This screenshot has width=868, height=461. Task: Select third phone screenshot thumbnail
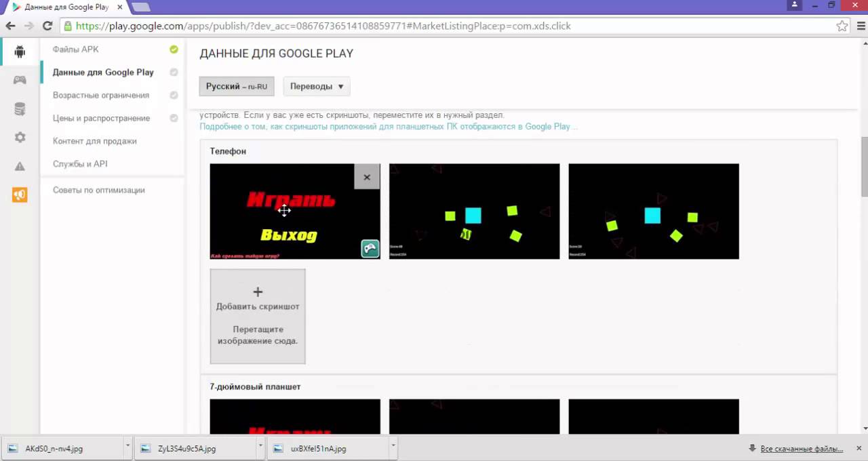(654, 212)
